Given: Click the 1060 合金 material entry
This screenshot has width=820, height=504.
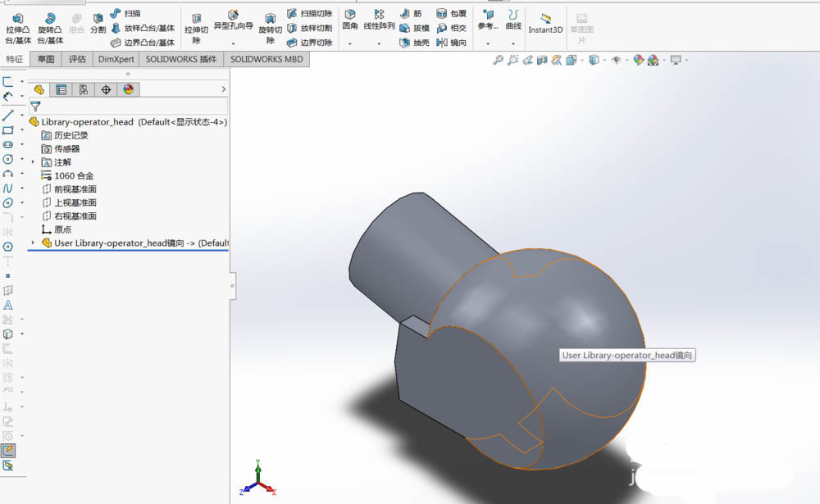Looking at the screenshot, I should click(x=73, y=175).
